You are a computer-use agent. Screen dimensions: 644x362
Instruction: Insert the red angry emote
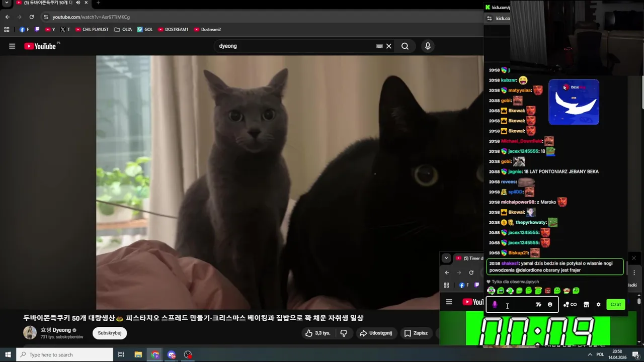(548, 291)
